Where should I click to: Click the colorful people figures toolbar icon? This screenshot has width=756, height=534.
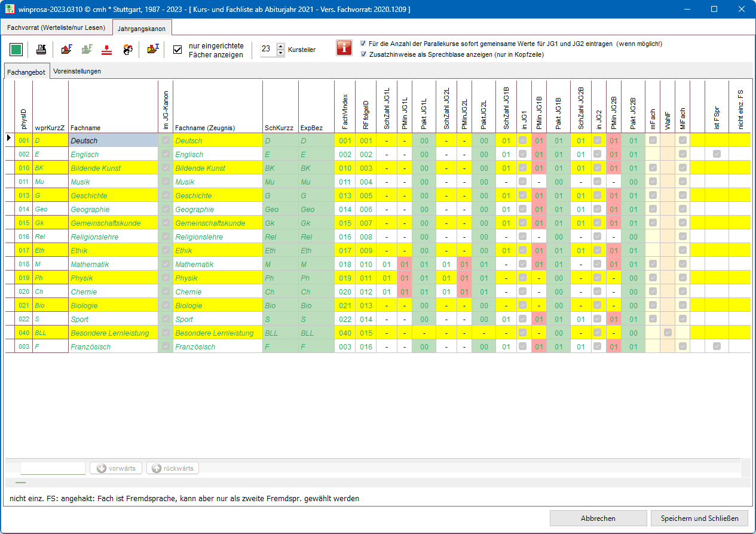[x=127, y=50]
